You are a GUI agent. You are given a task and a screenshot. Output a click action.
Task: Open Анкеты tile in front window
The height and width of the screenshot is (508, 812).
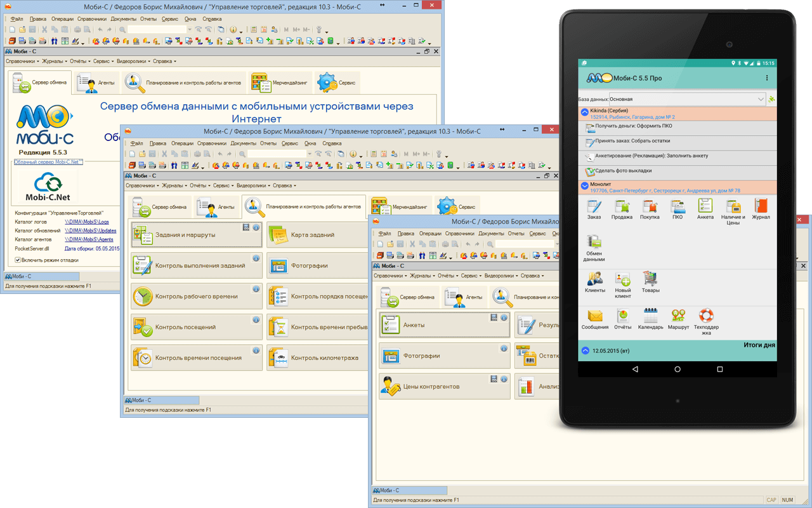444,325
